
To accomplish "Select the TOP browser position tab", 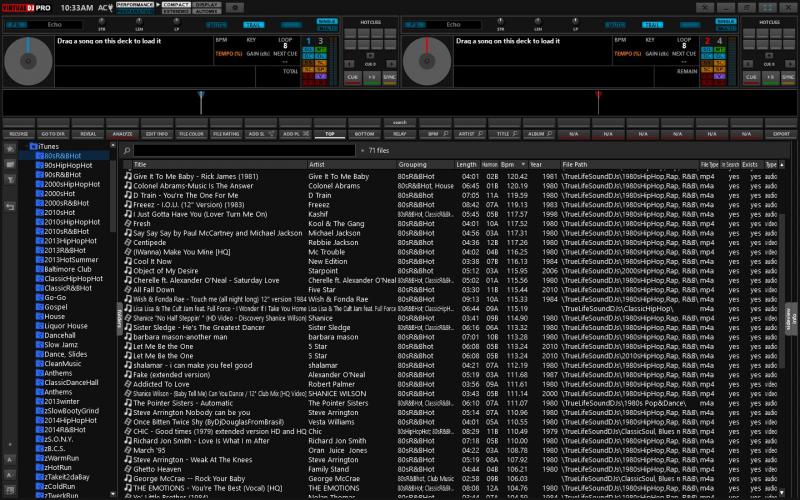I will click(x=330, y=134).
